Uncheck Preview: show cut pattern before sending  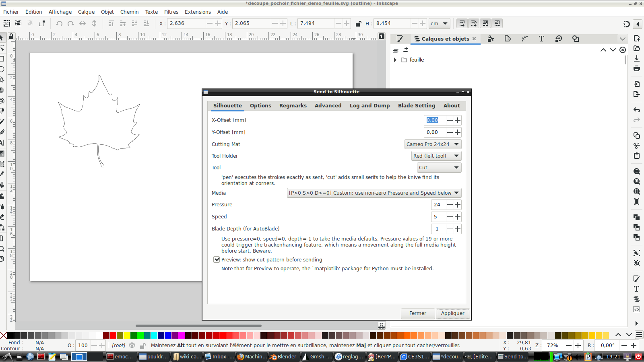(217, 259)
